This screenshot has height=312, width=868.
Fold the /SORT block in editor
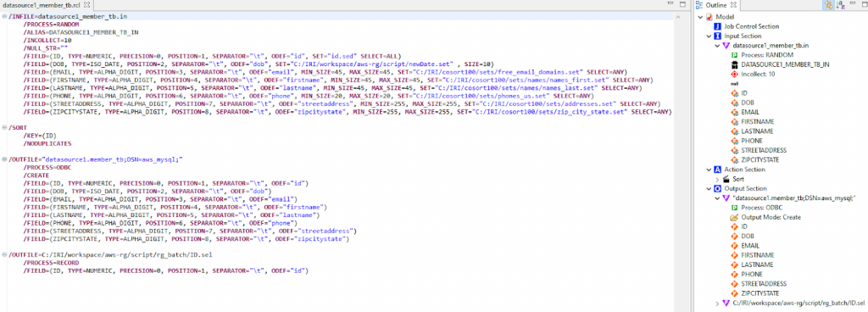pyautogui.click(x=4, y=128)
